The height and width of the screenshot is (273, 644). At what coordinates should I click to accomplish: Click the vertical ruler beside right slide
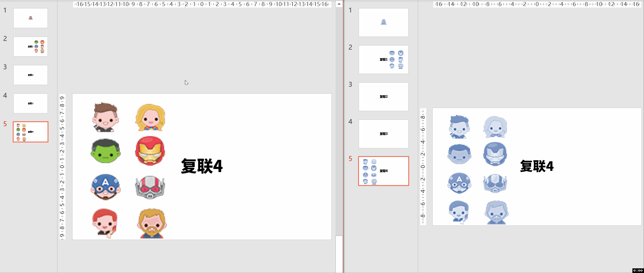423,167
